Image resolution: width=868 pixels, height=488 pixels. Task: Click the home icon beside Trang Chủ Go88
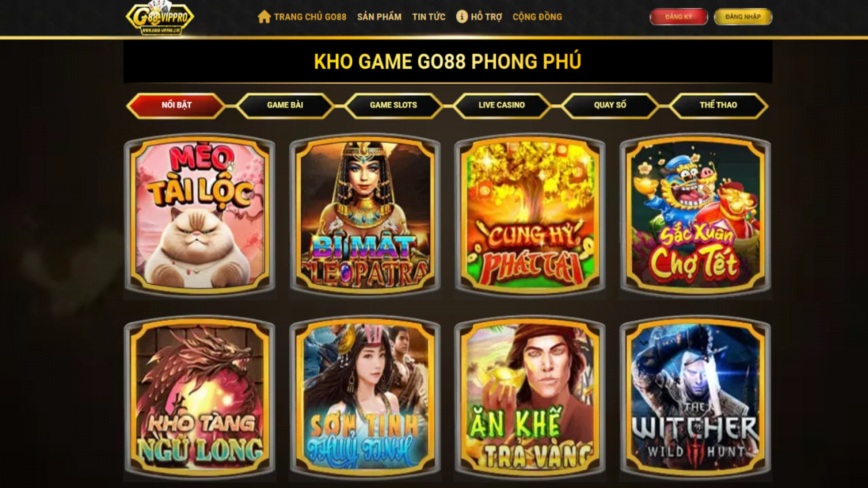coord(264,17)
